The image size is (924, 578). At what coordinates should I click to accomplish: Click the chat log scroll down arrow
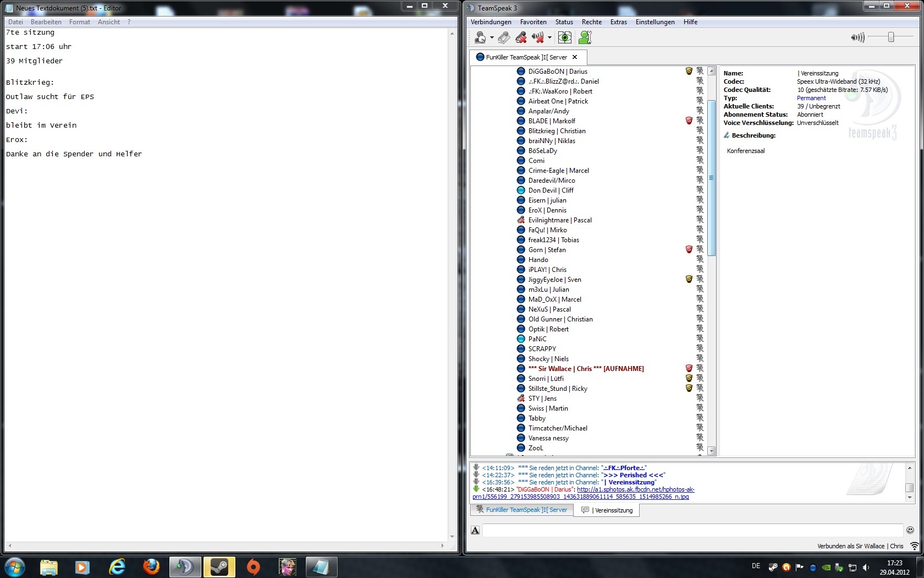(910, 498)
